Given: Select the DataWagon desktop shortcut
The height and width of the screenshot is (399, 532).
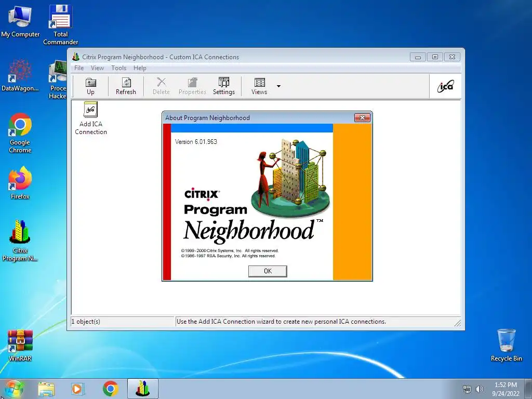Looking at the screenshot, I should (20, 75).
